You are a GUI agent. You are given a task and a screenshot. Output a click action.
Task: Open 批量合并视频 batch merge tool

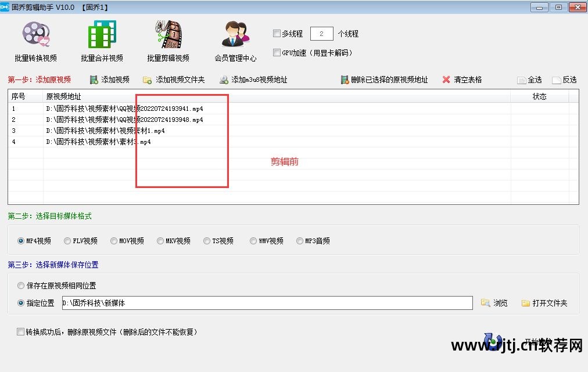pyautogui.click(x=102, y=41)
